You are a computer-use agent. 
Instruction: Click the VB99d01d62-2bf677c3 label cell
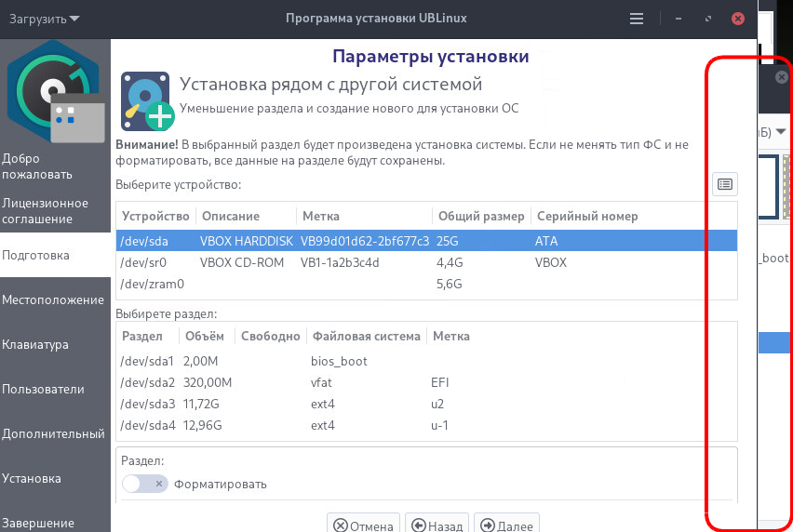tap(365, 241)
